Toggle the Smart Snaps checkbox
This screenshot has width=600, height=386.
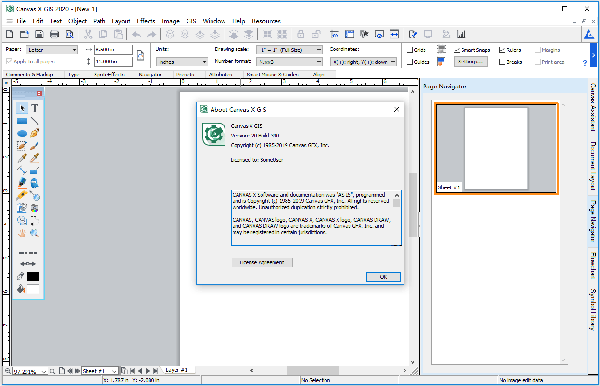tap(457, 50)
